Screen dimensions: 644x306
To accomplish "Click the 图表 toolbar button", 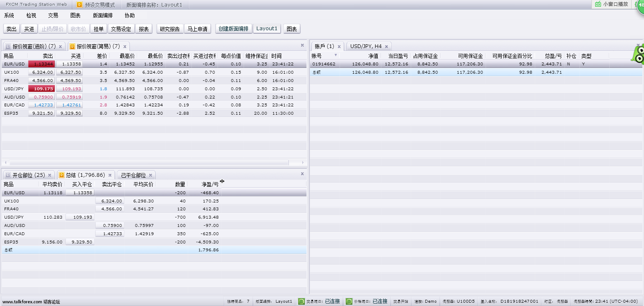I will pyautogui.click(x=292, y=29).
